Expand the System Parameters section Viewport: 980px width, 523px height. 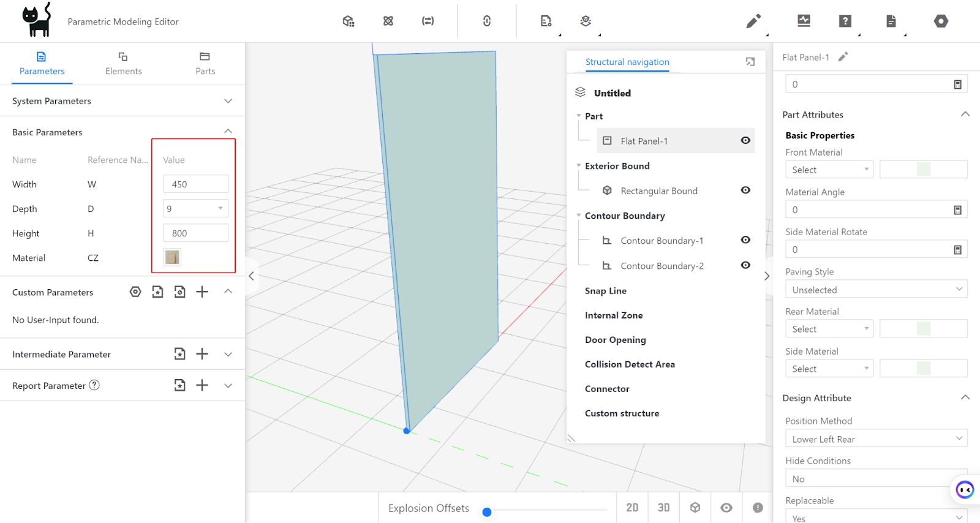(x=228, y=101)
